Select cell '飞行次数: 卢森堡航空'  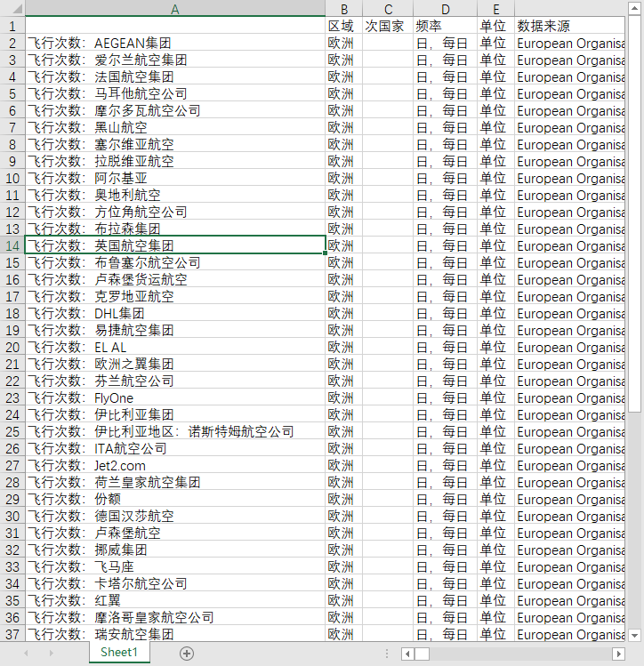[x=175, y=533]
